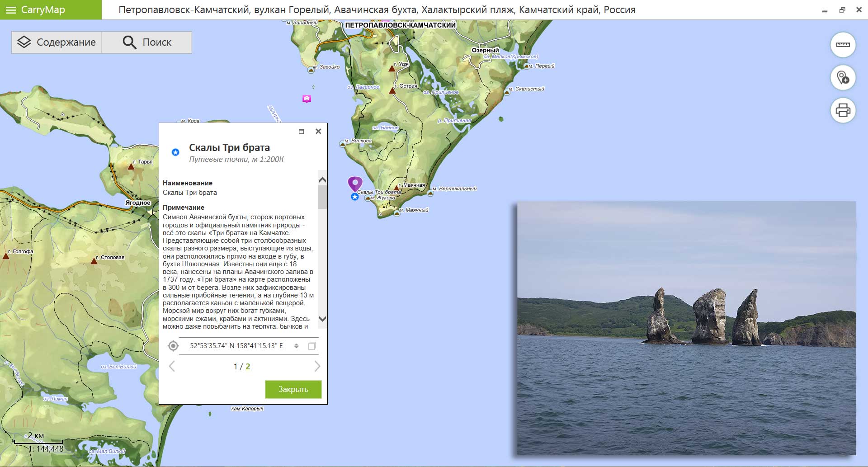This screenshot has height=467, width=868.
Task: Click the м. Первый cape marker
Action: 526,66
